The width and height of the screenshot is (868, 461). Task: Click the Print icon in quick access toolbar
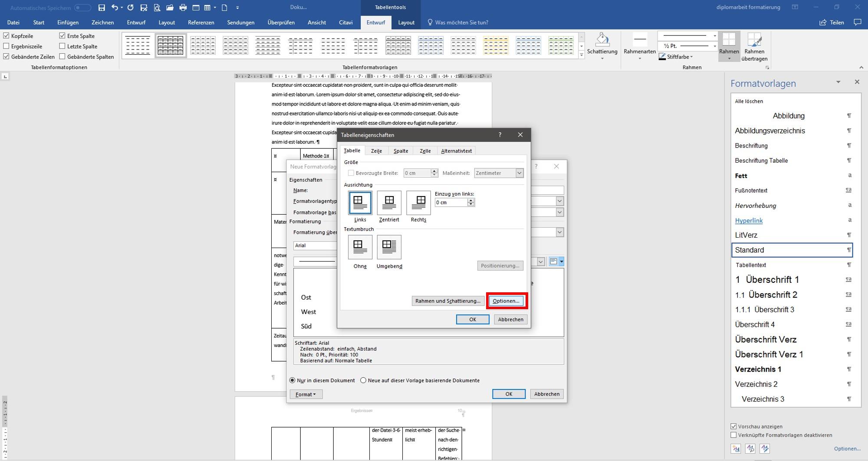pyautogui.click(x=183, y=7)
